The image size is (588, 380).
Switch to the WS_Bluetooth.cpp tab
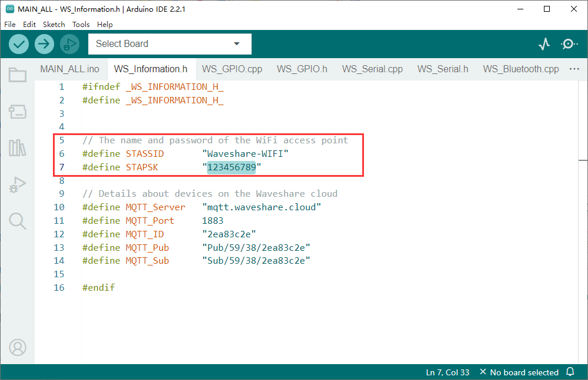coord(521,69)
